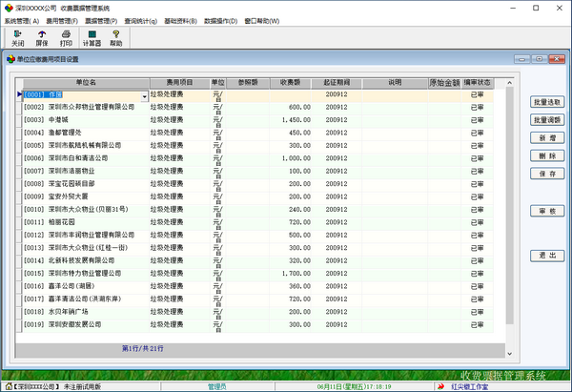
Task: Click the 关闭 (Close) toolbar icon
Action: pyautogui.click(x=17, y=36)
